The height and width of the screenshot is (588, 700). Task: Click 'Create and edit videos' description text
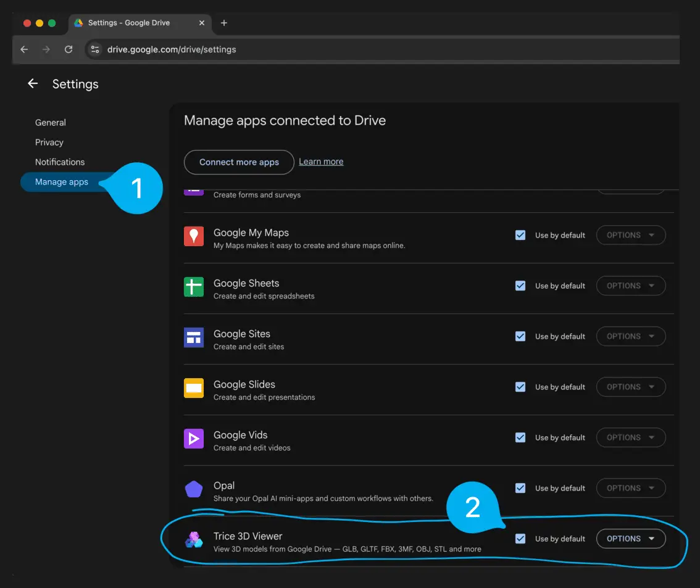pos(252,448)
